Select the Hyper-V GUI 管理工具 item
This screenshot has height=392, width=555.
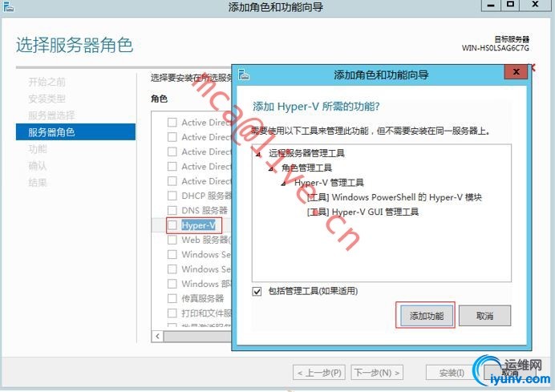[363, 212]
